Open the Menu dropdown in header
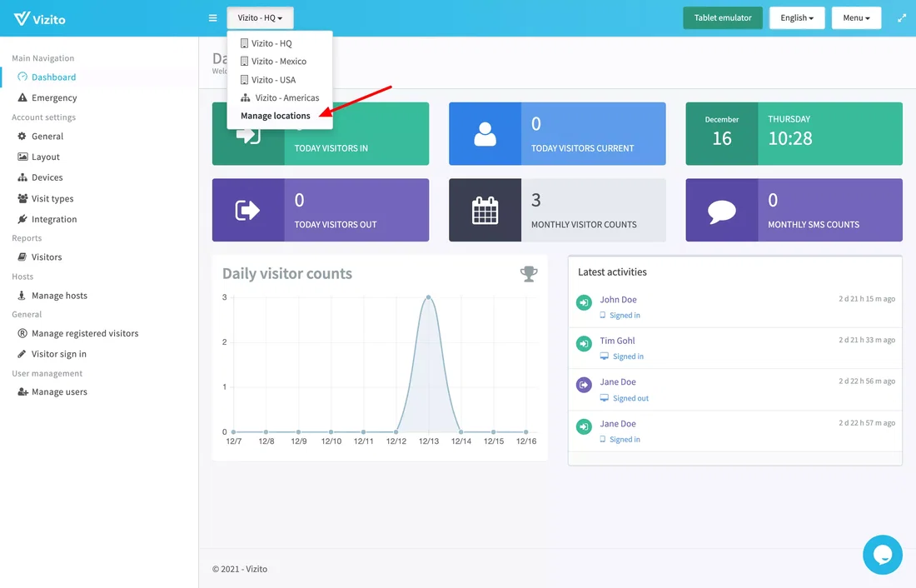The image size is (916, 588). click(856, 18)
